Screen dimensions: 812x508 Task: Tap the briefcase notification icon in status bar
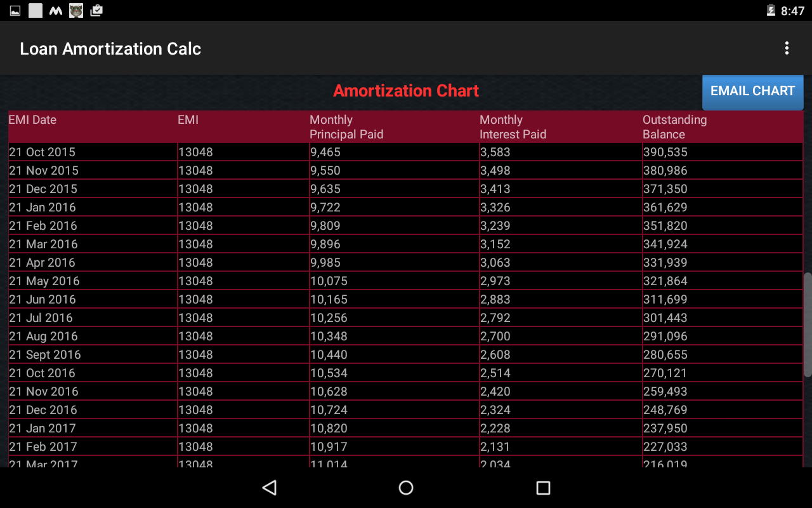tap(96, 11)
